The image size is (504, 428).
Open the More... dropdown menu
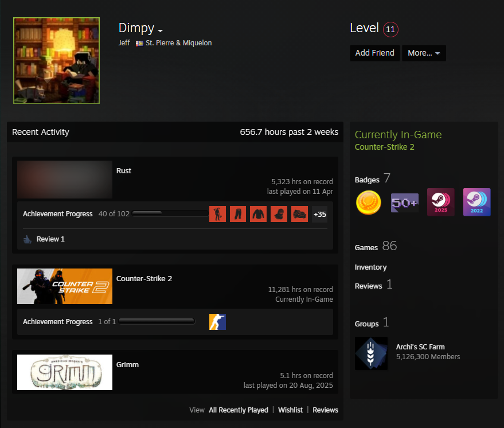tap(424, 53)
